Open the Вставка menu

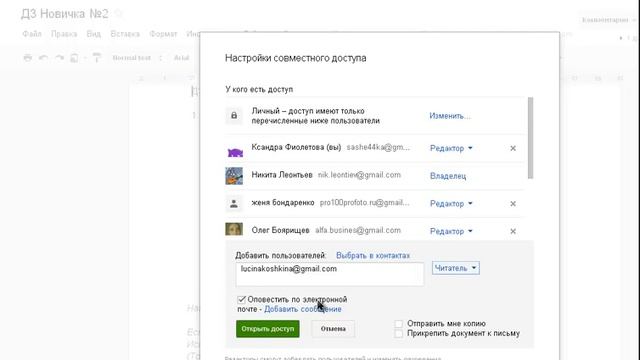[125, 34]
